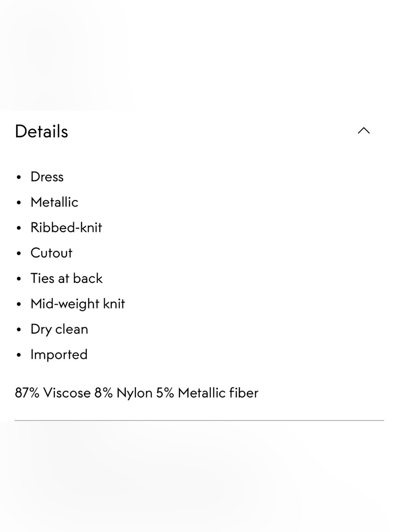399x532 pixels.
Task: Click the blurred area below the divider
Action: pos(199,477)
